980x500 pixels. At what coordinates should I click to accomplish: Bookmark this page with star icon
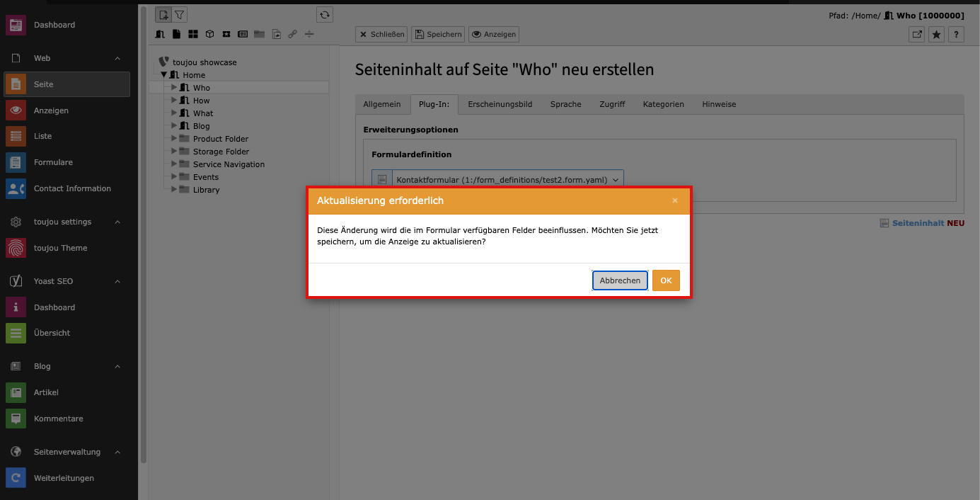pos(936,34)
